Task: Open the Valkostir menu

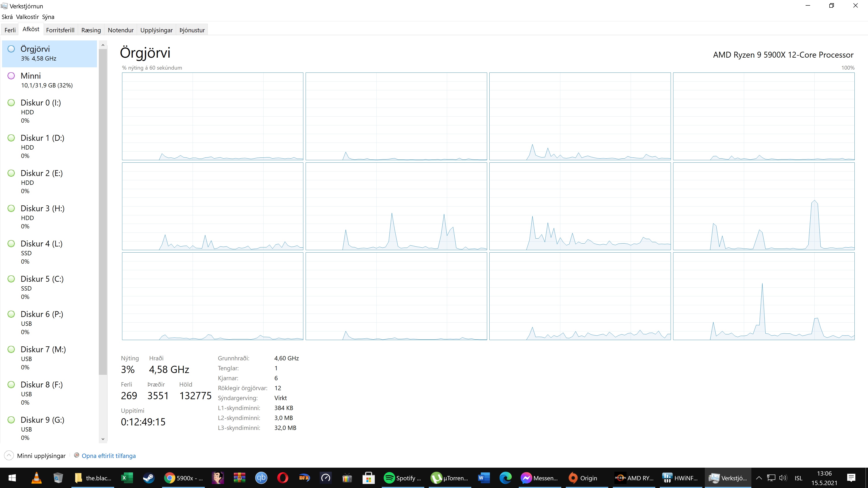Action: (x=27, y=17)
